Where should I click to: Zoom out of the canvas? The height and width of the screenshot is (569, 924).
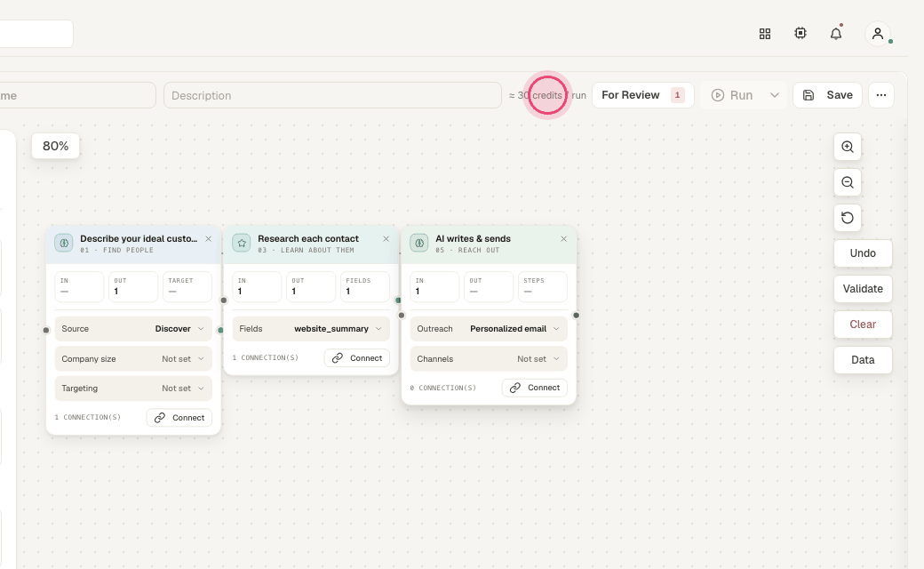(x=848, y=182)
